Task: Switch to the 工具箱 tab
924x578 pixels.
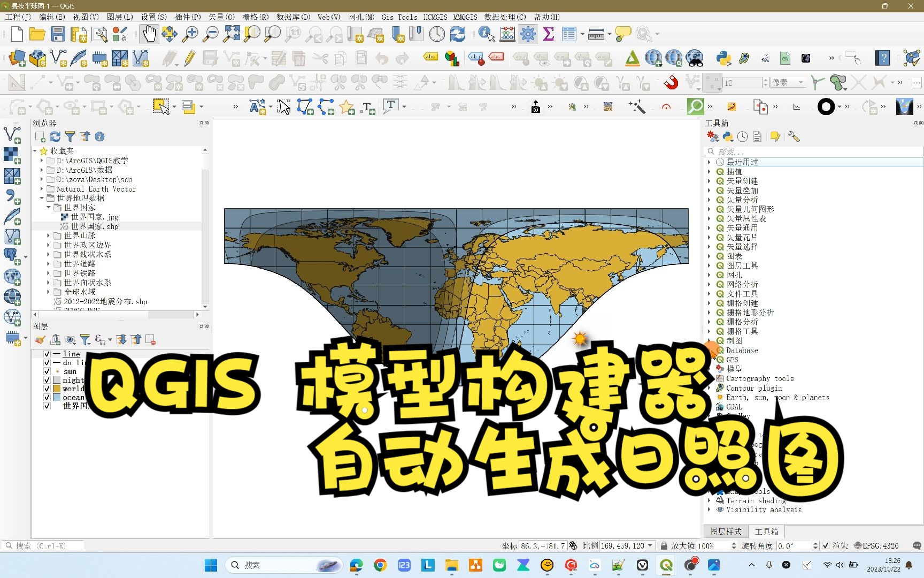Action: 766,531
